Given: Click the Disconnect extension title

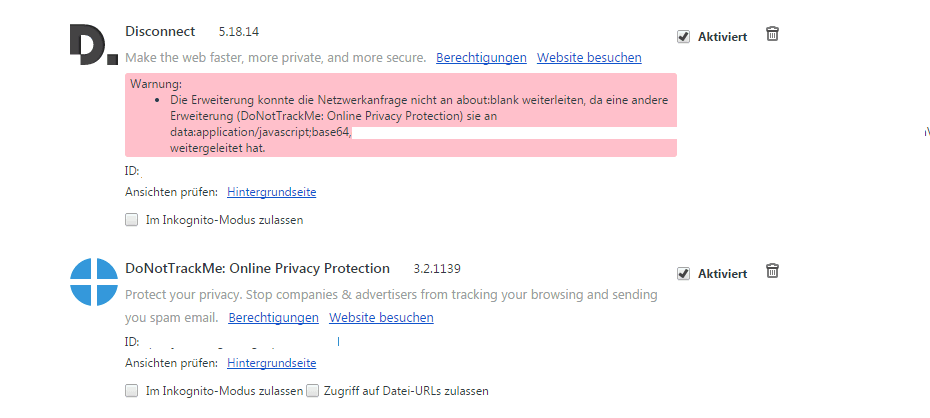Looking at the screenshot, I should pos(160,31).
